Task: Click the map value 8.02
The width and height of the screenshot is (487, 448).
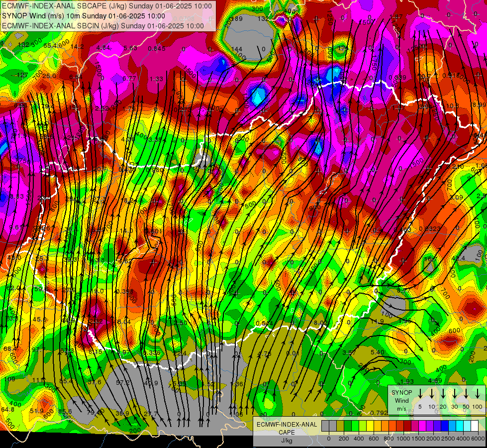Action: (x=320, y=323)
